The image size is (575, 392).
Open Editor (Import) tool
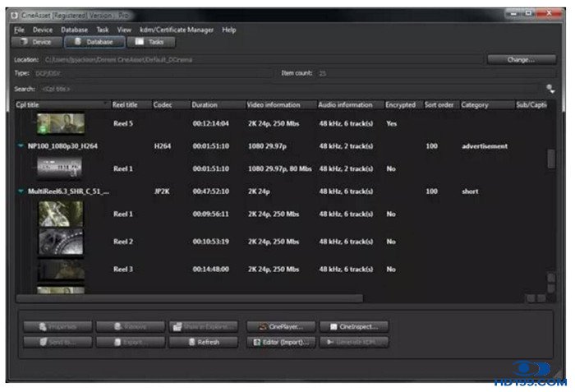pos(280,342)
